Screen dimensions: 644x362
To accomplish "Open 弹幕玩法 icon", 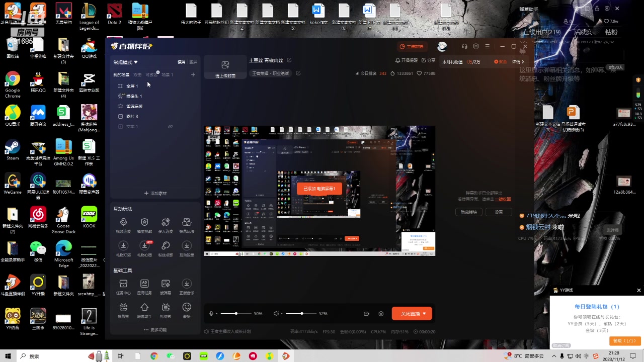I will point(187,225).
